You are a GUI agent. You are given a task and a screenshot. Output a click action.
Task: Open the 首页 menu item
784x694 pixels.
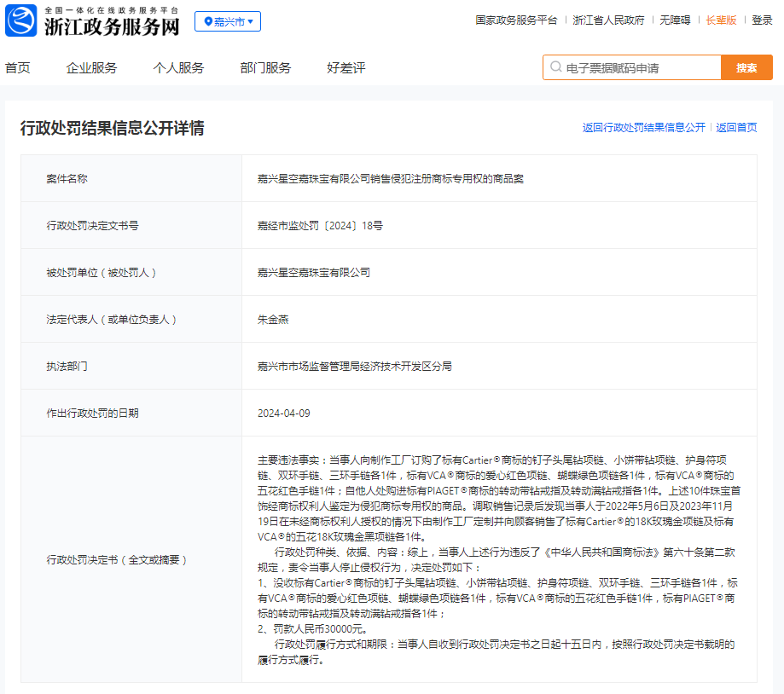tap(18, 68)
